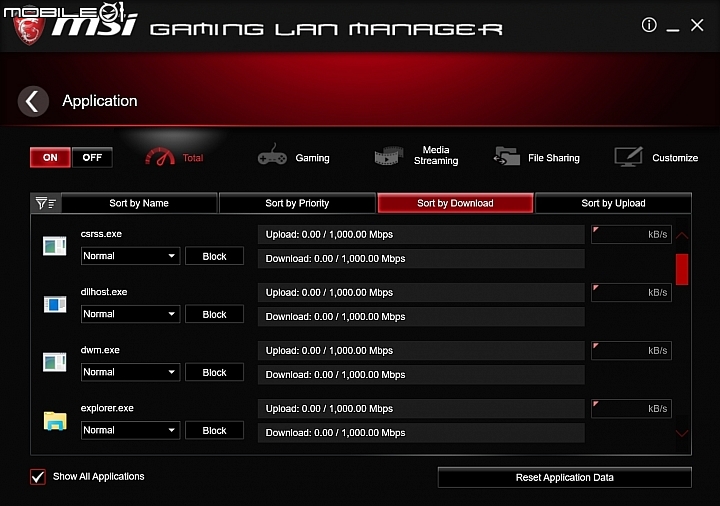Click the explorer.exe process name
Screen dimensions: 720x506
coord(107,408)
